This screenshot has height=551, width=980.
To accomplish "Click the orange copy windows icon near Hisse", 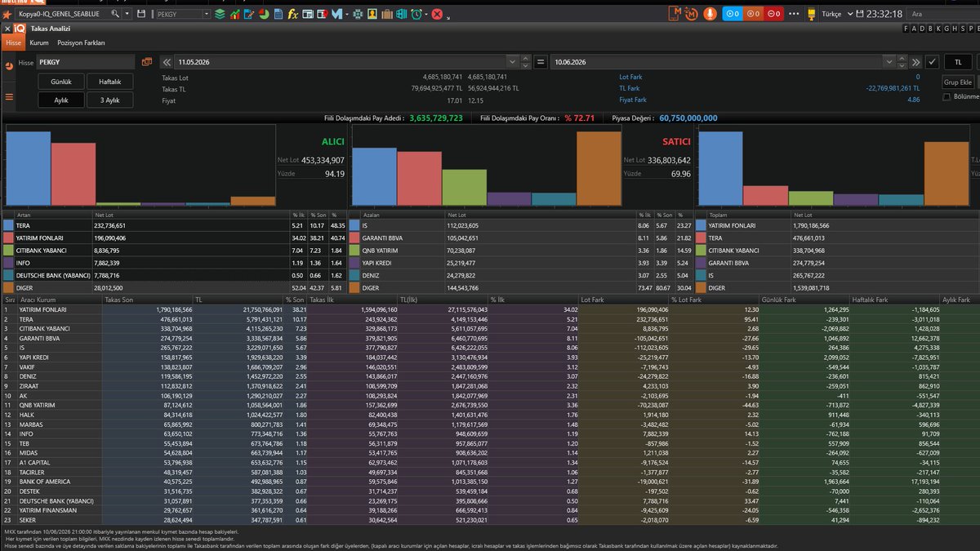I will tap(147, 61).
